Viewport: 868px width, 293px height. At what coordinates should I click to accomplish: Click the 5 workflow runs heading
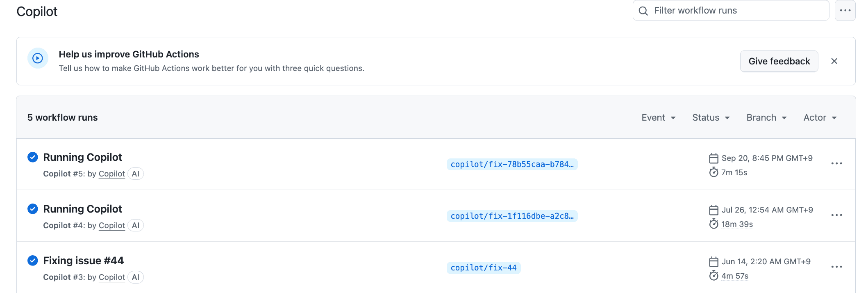(x=62, y=117)
